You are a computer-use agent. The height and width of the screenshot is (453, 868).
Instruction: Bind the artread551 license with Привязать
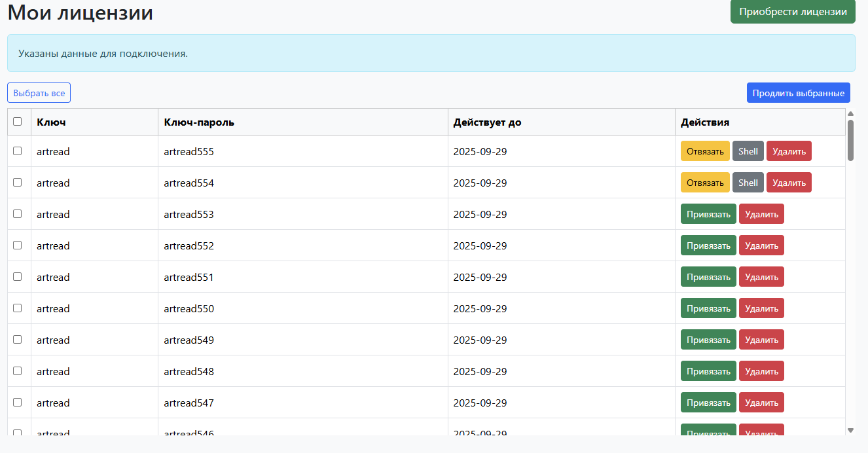[x=708, y=277]
